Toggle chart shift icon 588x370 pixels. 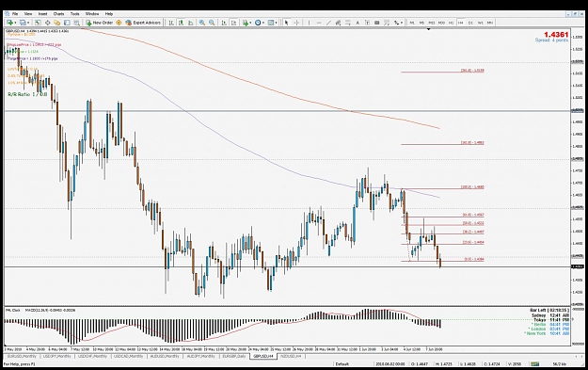pyautogui.click(x=233, y=23)
